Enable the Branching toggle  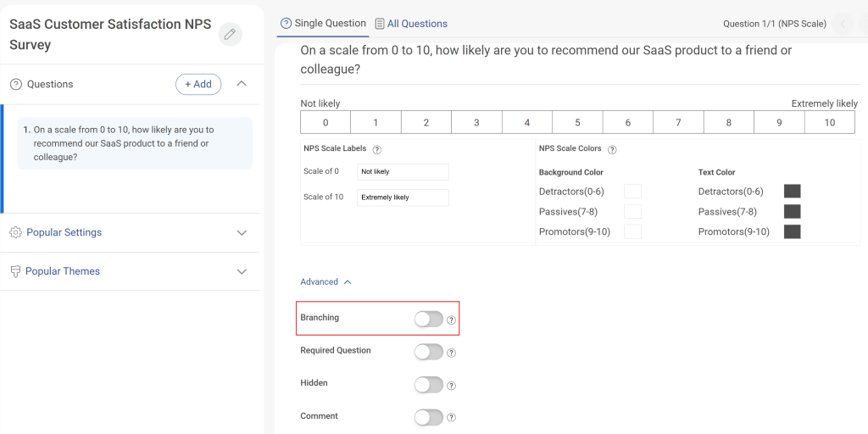429,319
